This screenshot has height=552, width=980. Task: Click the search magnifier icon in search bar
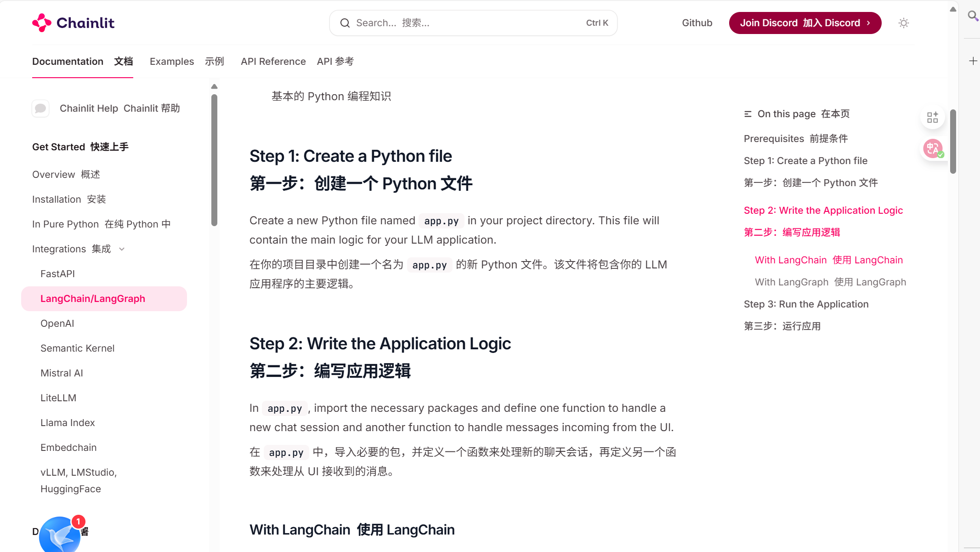[x=345, y=23]
